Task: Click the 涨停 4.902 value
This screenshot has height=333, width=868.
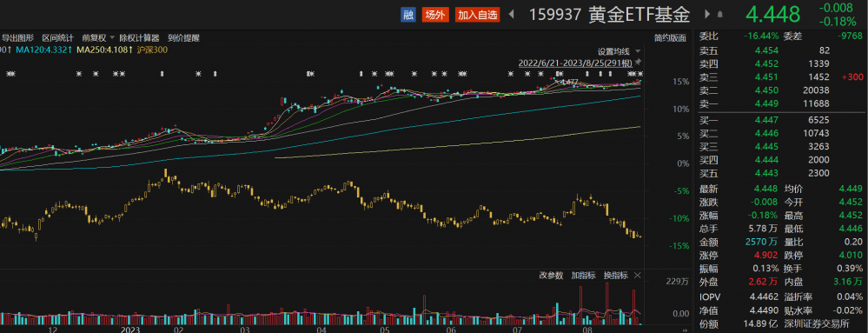Action: [766, 256]
